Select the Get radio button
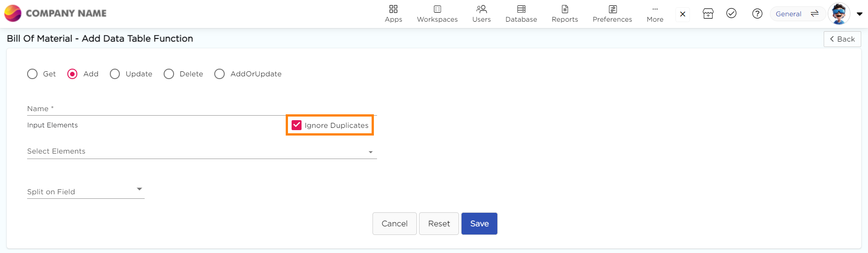This screenshot has height=253, width=868. [33, 74]
